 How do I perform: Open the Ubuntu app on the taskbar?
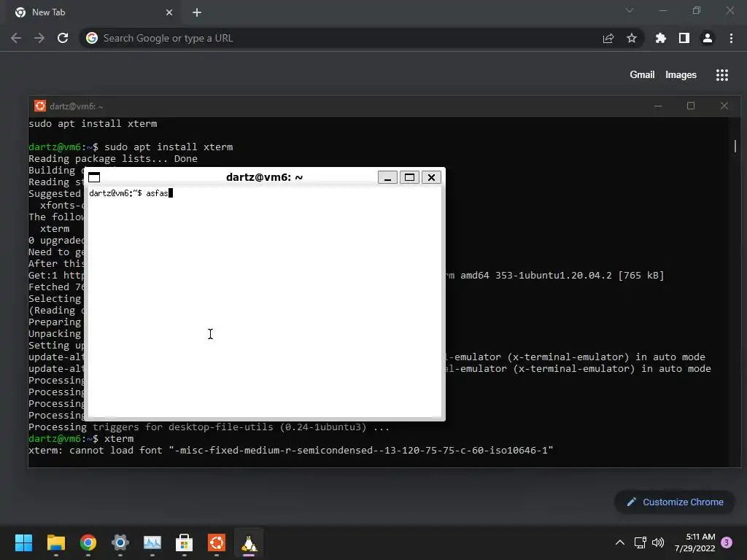click(x=217, y=542)
